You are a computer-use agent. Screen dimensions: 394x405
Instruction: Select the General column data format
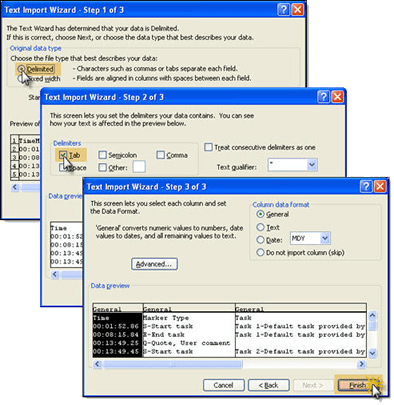[x=260, y=214]
